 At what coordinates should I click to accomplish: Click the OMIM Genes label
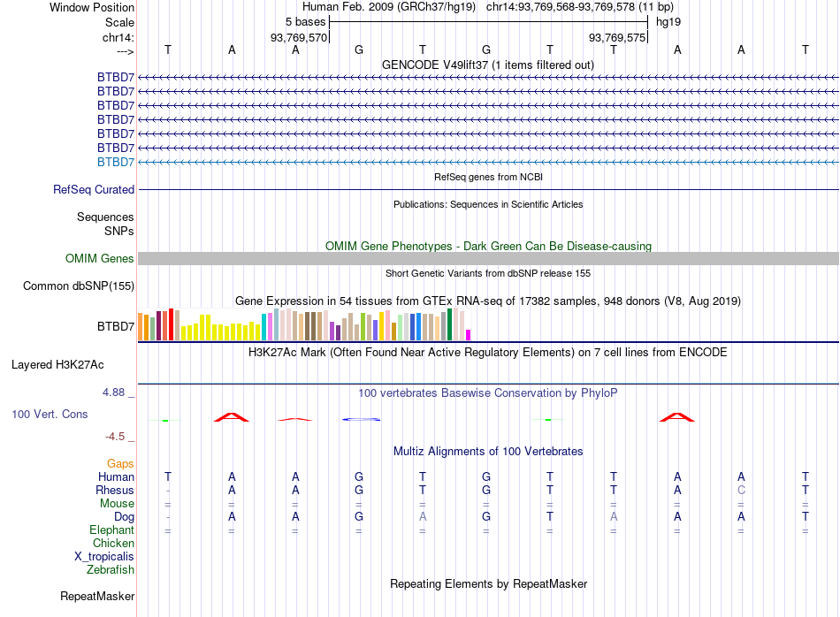coord(100,259)
